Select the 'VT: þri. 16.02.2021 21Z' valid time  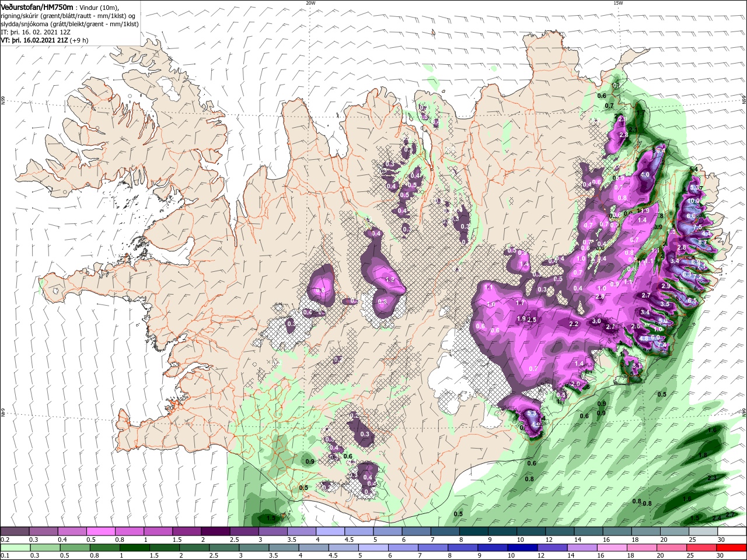tap(35, 40)
